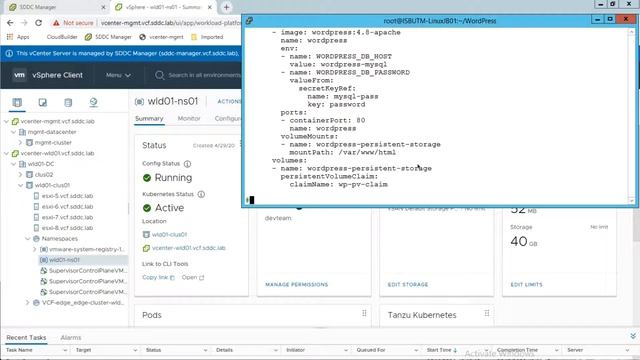
Task: Expand clus02 tree node
Action: click(20, 175)
